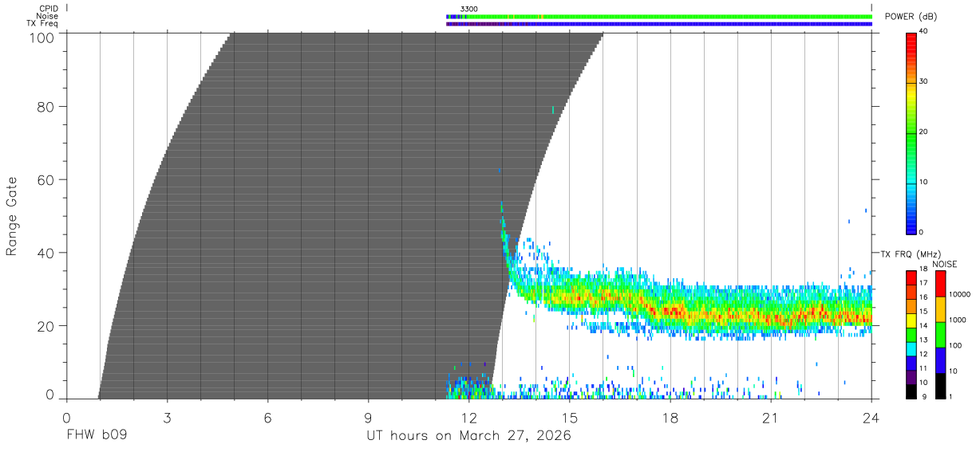
Task: Click the UT hour tick label '24'
Action: [x=871, y=418]
